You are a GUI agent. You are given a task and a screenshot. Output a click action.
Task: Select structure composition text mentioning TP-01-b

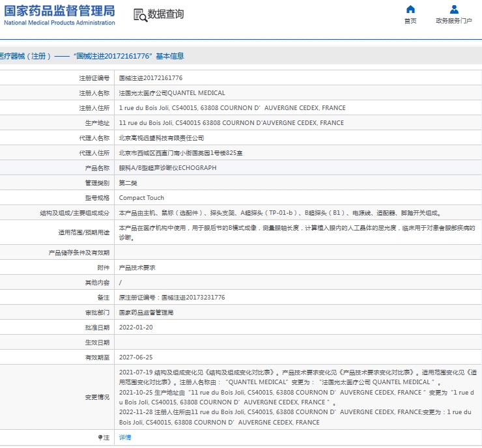tap(281, 213)
